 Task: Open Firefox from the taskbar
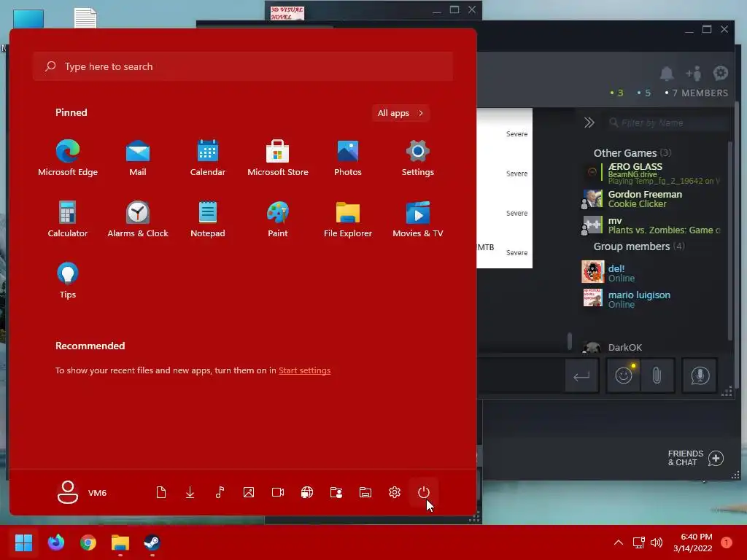coord(55,542)
